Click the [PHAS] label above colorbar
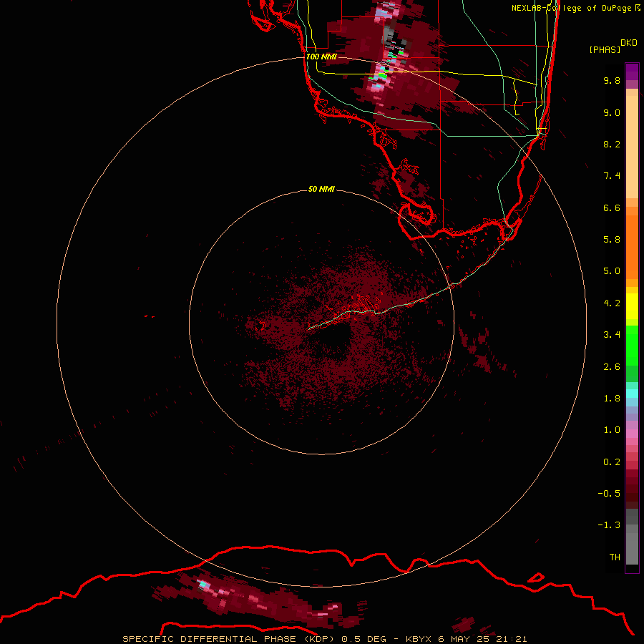The image size is (644, 644). click(x=605, y=49)
